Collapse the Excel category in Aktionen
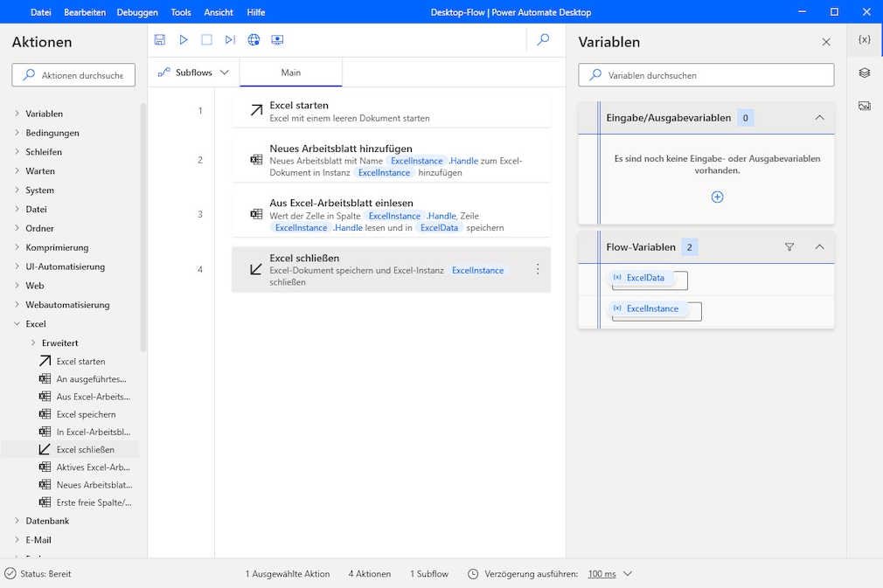This screenshot has width=883, height=588. point(17,323)
